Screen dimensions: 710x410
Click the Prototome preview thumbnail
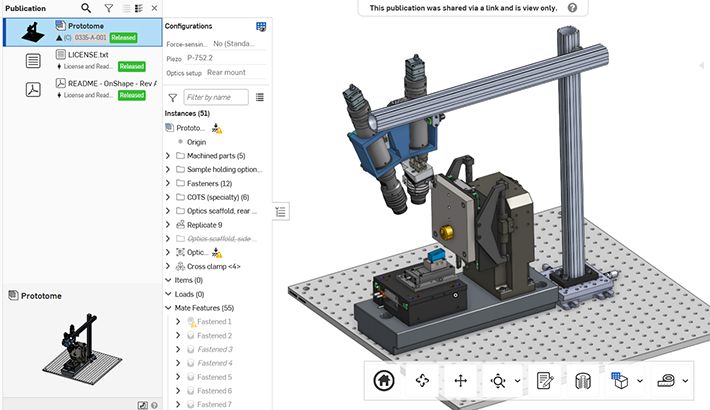click(82, 349)
